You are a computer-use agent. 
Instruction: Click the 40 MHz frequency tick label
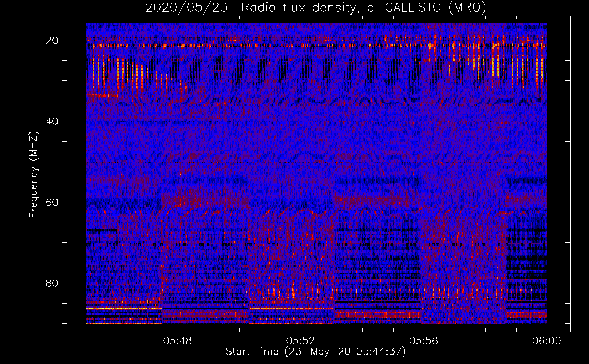pyautogui.click(x=52, y=121)
